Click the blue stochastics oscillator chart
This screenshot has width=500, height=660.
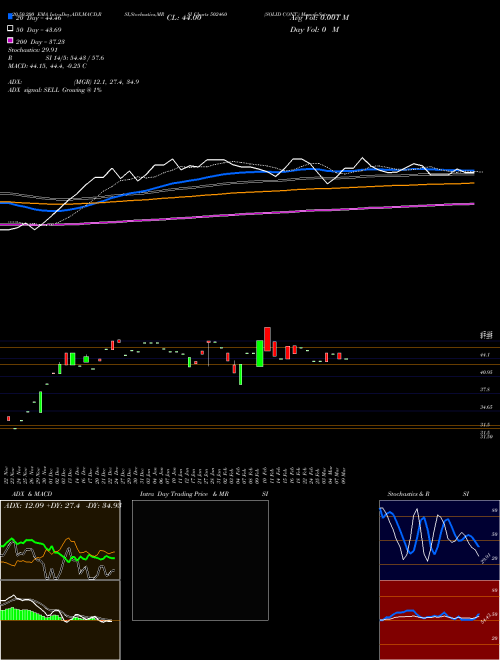439,540
